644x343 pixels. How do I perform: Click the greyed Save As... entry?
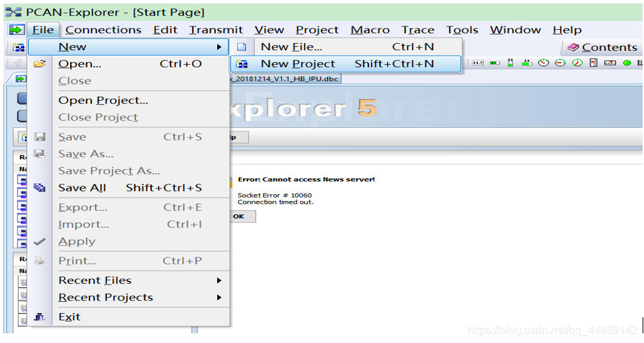coord(129,154)
